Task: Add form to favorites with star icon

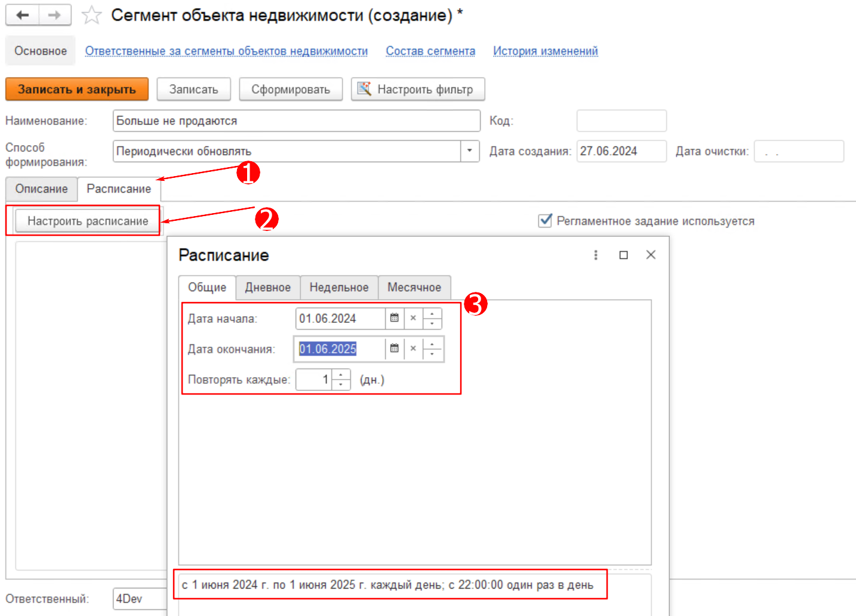Action: coord(91,16)
